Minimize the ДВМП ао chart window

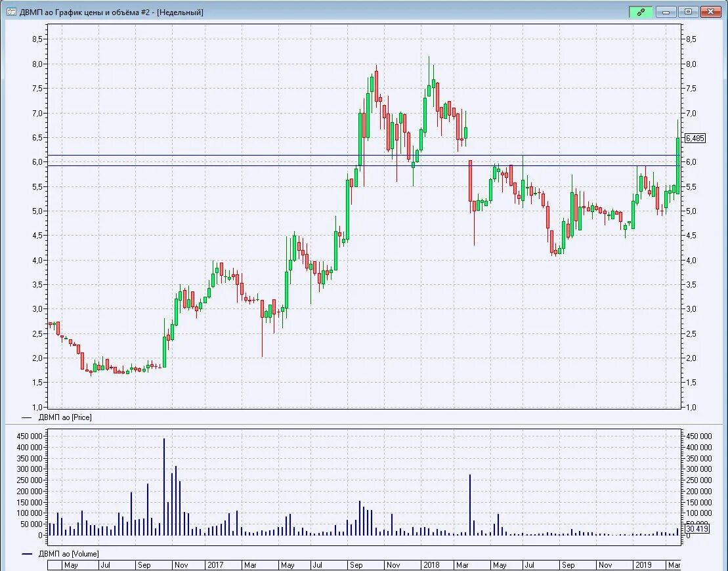666,12
